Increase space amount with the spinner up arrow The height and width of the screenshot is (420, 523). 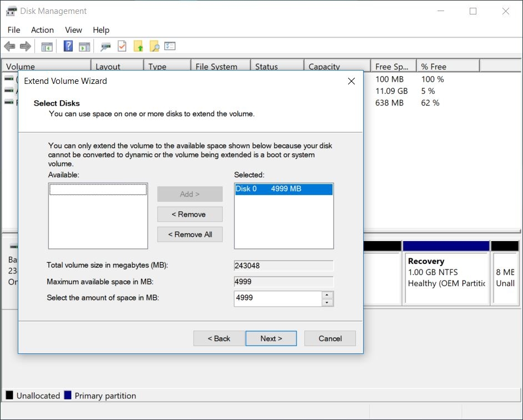coord(327,296)
